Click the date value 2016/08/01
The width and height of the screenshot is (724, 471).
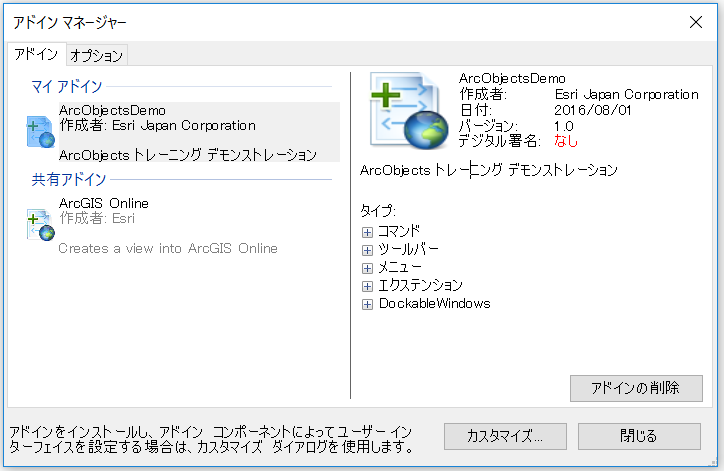(x=592, y=110)
